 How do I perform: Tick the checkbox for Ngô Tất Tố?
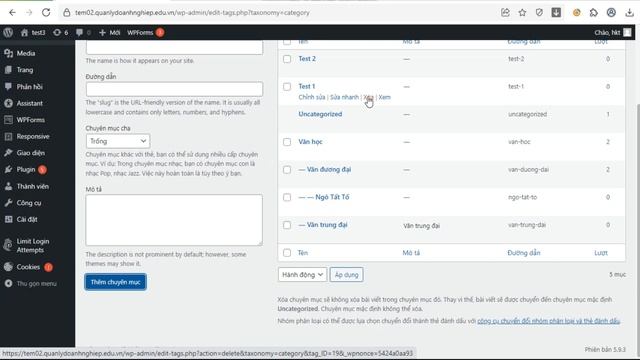click(287, 197)
